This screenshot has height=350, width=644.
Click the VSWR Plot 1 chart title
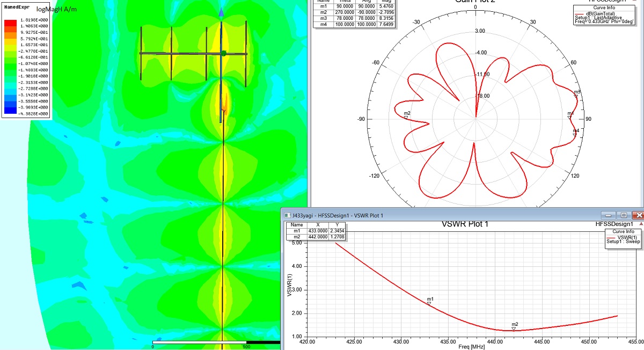click(x=465, y=224)
